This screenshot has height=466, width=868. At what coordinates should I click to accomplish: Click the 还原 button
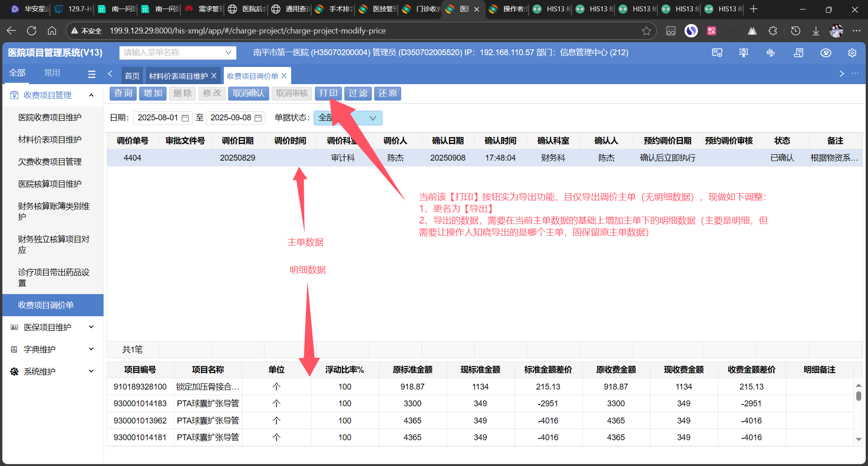coord(387,94)
